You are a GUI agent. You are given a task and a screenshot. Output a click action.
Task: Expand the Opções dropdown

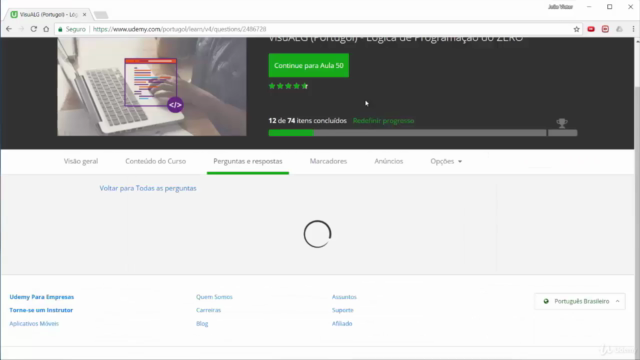click(x=446, y=161)
